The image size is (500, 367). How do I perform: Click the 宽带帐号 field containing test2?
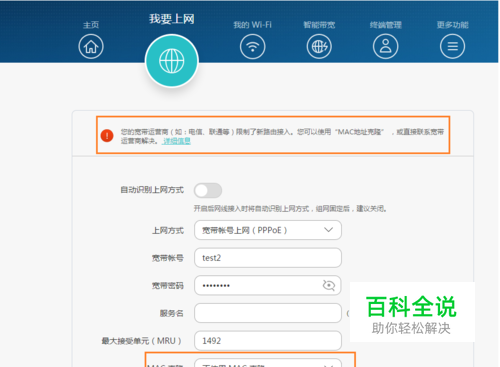(x=268, y=258)
